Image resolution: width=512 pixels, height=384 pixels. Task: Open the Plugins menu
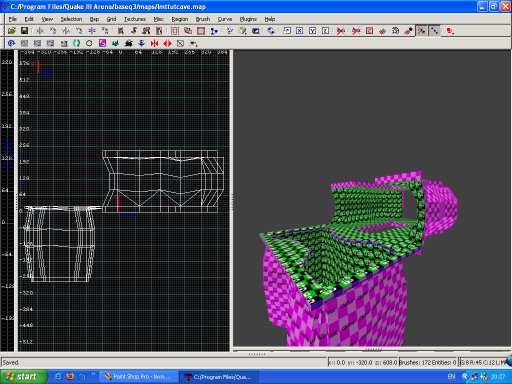(x=248, y=19)
